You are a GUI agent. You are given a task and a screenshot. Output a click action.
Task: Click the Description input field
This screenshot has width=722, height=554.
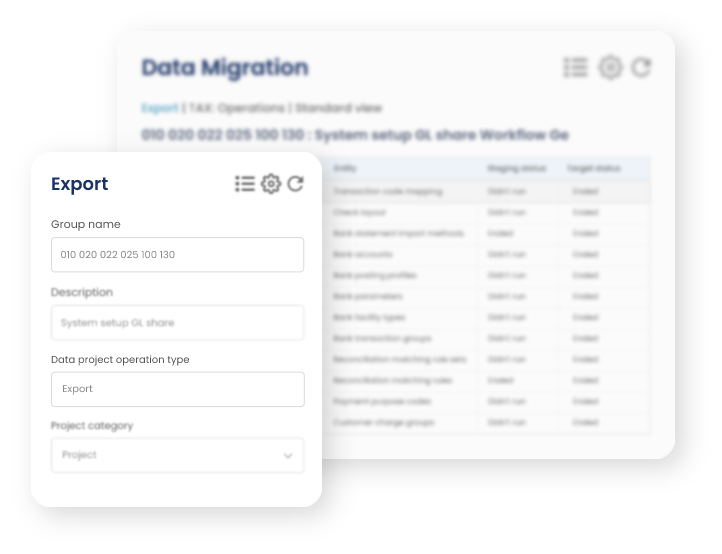click(177, 322)
